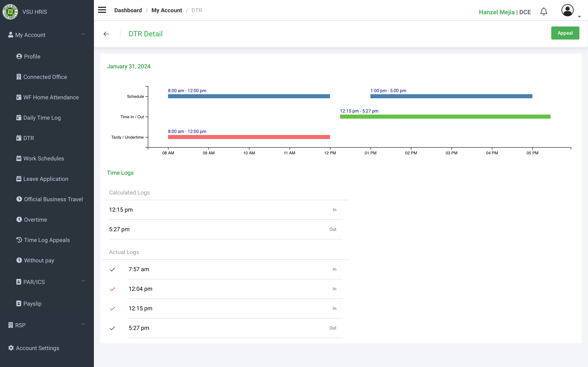The width and height of the screenshot is (588, 367).
Task: Click the checkmark beside 7:57 am log
Action: coord(112,269)
